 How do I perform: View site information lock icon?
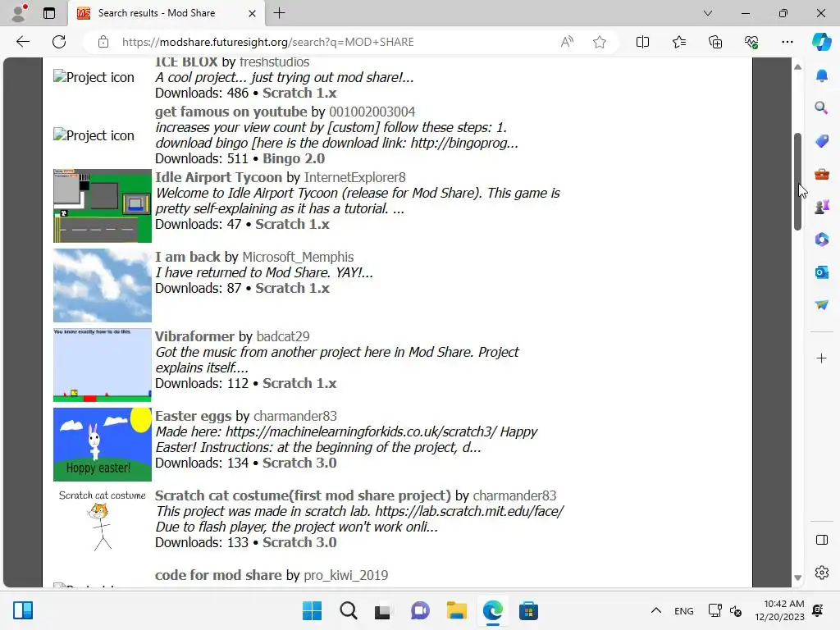tap(103, 42)
